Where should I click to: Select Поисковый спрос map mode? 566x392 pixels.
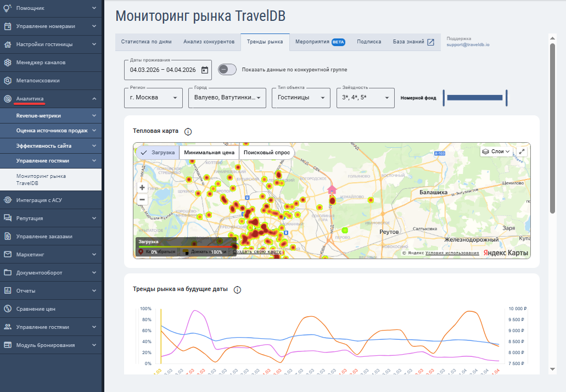pyautogui.click(x=266, y=153)
